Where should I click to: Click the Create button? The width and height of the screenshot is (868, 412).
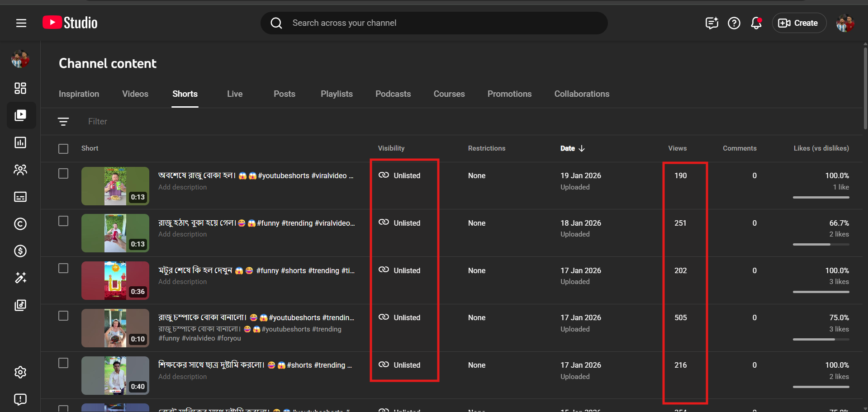click(799, 23)
